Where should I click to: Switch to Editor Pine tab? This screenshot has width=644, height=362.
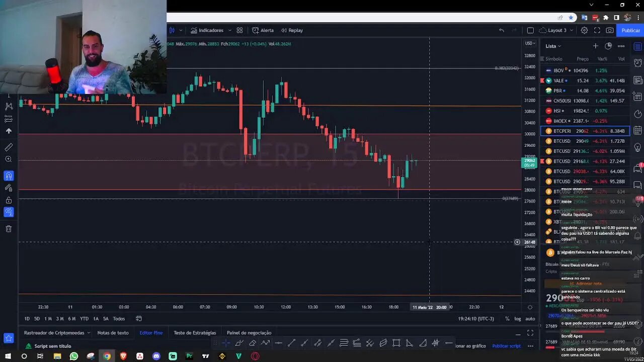pos(151,333)
